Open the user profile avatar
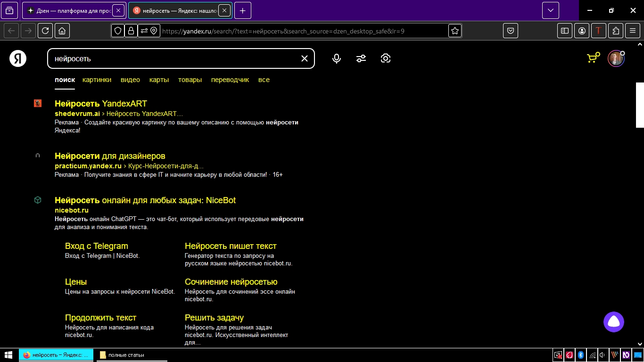This screenshot has width=644, height=362. (x=616, y=58)
